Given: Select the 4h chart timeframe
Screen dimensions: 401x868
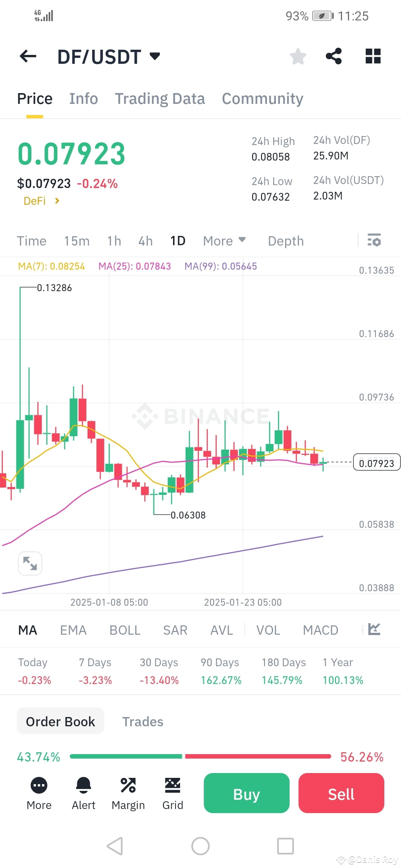Looking at the screenshot, I should [x=145, y=241].
